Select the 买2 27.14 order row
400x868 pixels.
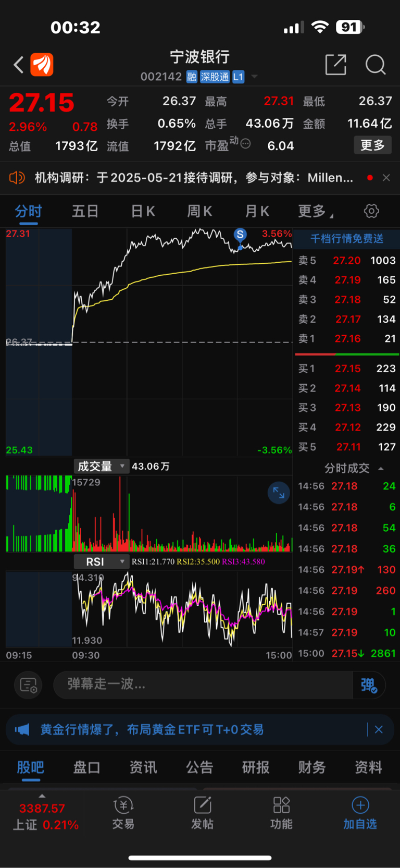pos(347,388)
